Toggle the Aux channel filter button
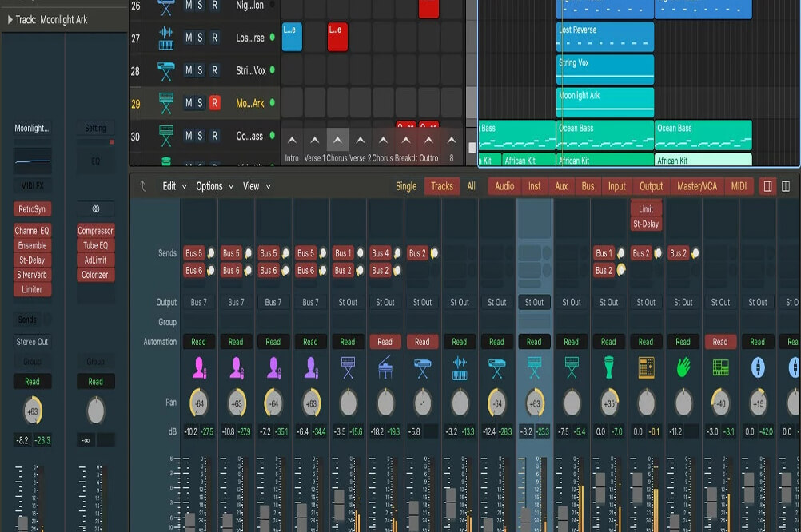Viewport: 801px width, 532px height. [561, 186]
